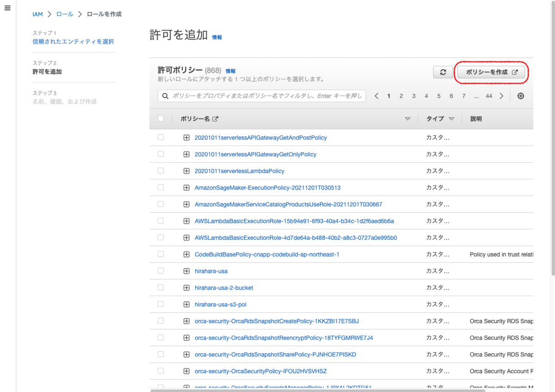Open the navigation sidebar hamburger icon
This screenshot has width=555, height=392.
tap(7, 7)
